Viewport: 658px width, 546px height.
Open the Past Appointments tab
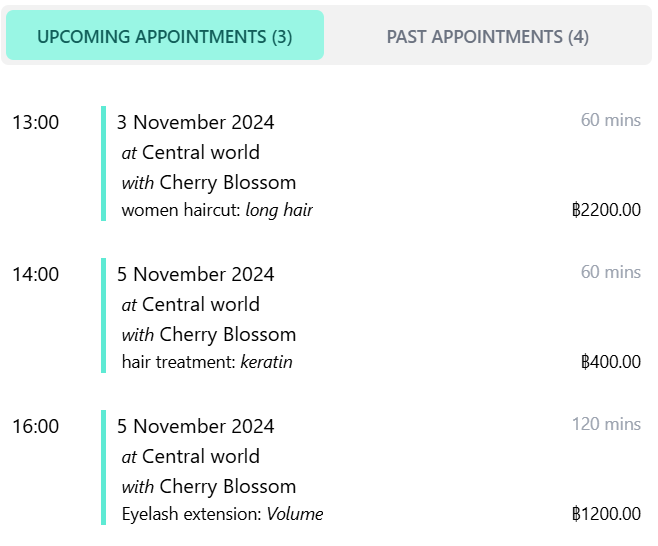tap(487, 36)
